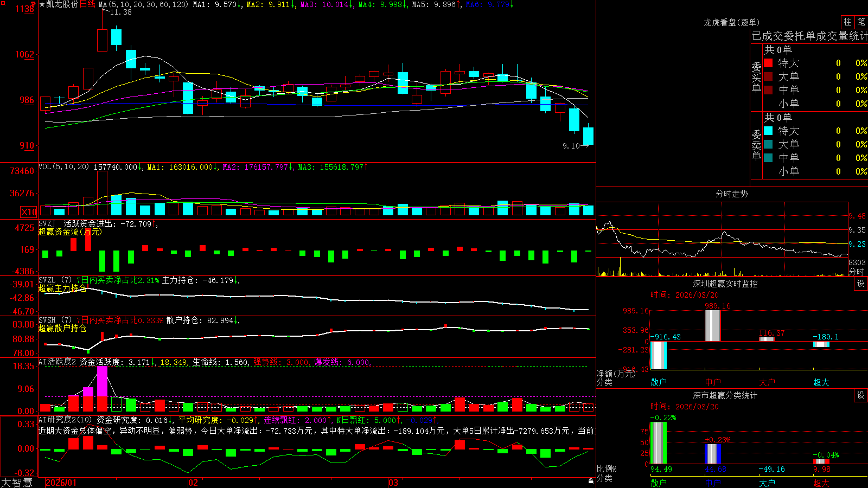Open the VOL(5,10,20) indicator label
The image size is (868, 488).
(63, 167)
